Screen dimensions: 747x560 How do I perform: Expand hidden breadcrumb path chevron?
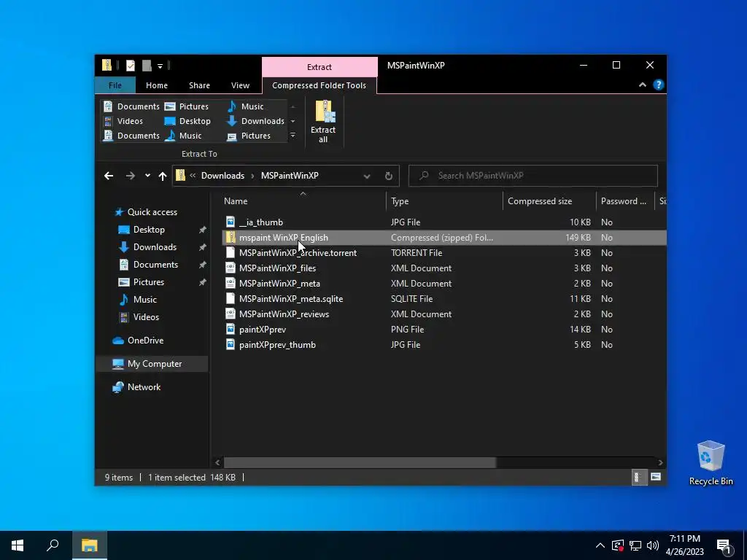(x=193, y=176)
